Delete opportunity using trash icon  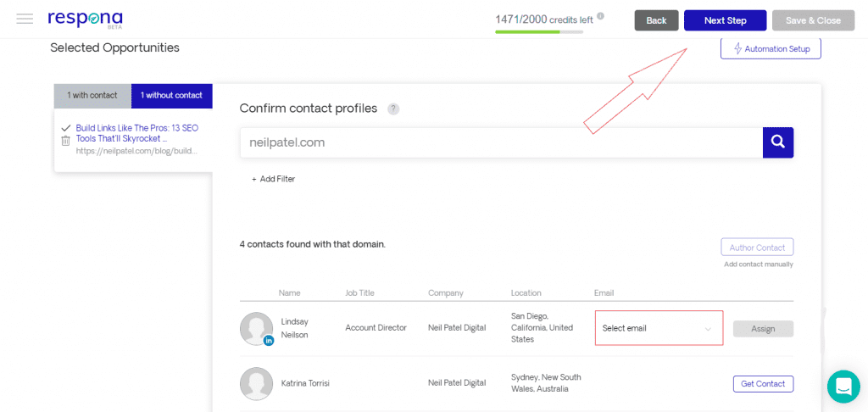coord(65,141)
